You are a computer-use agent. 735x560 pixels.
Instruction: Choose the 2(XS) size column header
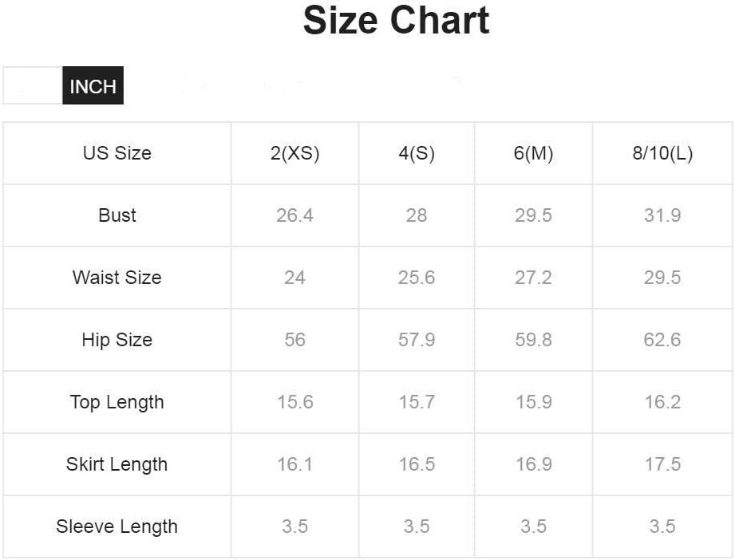click(x=294, y=153)
